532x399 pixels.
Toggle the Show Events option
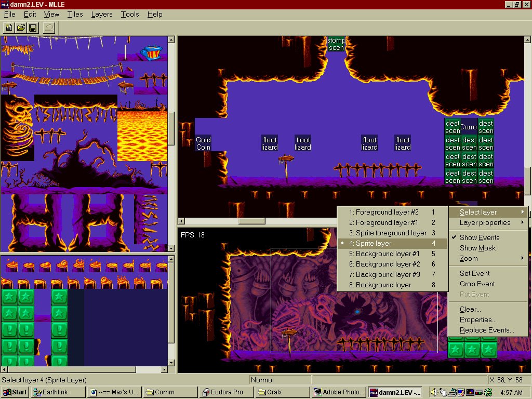tap(488, 237)
